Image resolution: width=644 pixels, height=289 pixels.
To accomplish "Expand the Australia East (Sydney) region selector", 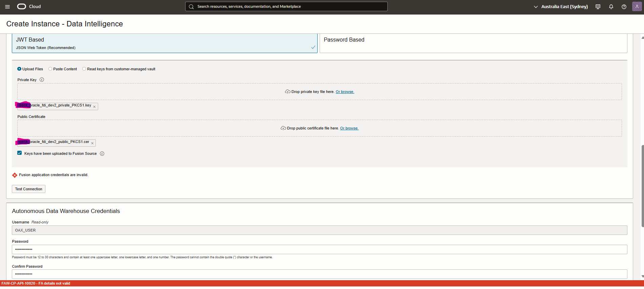I will (x=561, y=7).
